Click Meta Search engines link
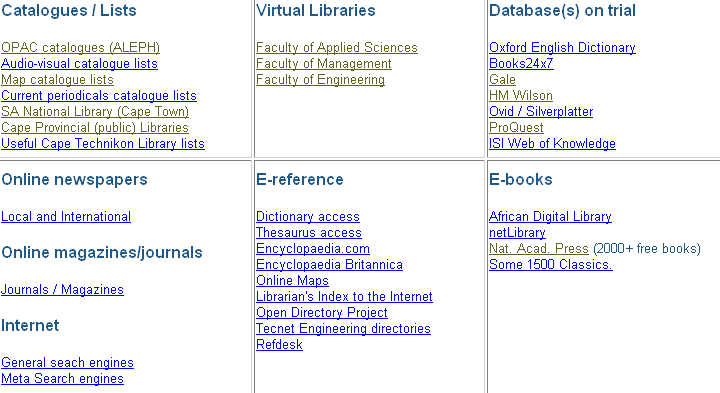This screenshot has height=393, width=720. coord(62,379)
